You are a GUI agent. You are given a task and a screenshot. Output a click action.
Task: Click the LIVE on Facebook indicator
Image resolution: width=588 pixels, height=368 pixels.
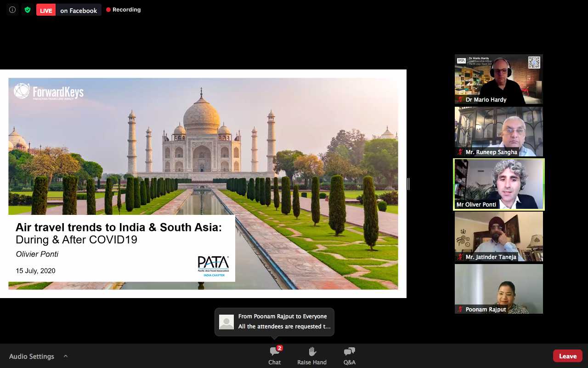[x=69, y=10]
